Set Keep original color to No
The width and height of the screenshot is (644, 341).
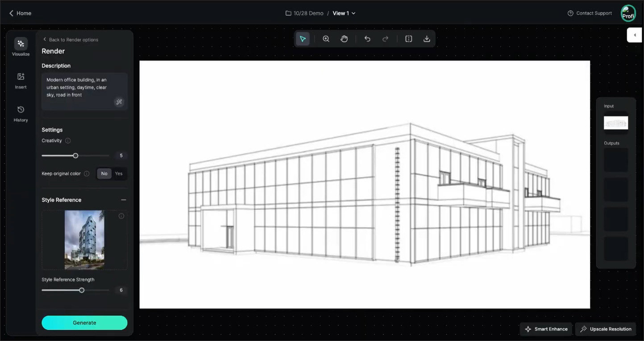pos(104,174)
